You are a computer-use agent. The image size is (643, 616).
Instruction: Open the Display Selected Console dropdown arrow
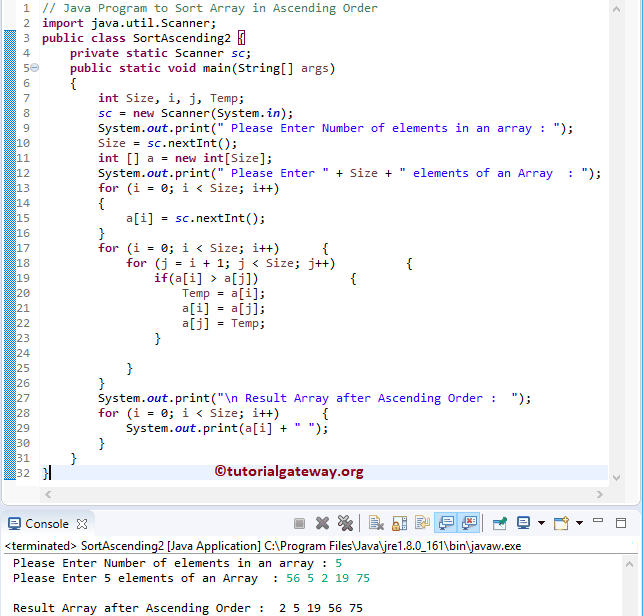click(541, 523)
